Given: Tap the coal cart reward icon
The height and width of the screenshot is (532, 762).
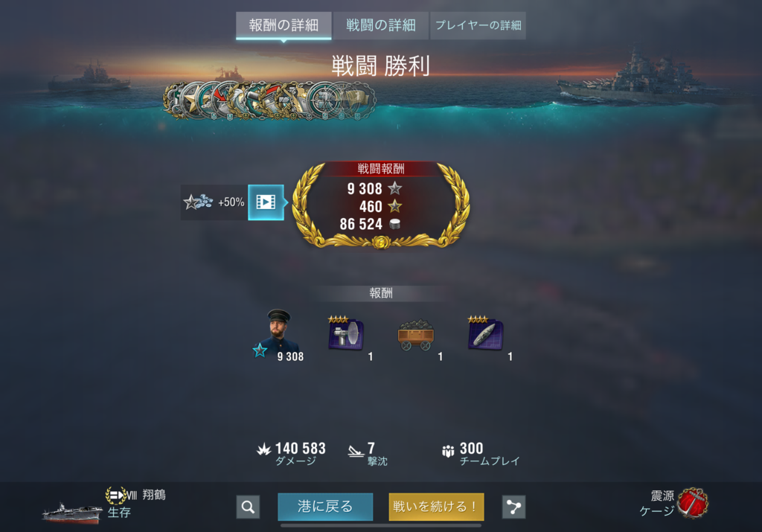Looking at the screenshot, I should click(415, 335).
